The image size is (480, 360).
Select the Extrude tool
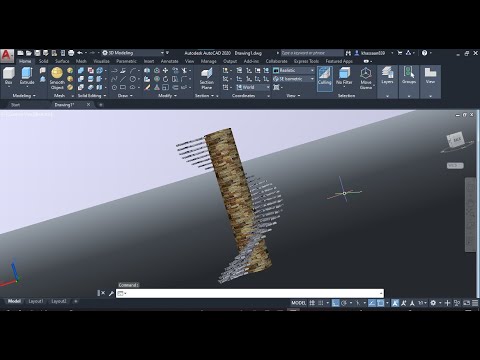[x=27, y=76]
